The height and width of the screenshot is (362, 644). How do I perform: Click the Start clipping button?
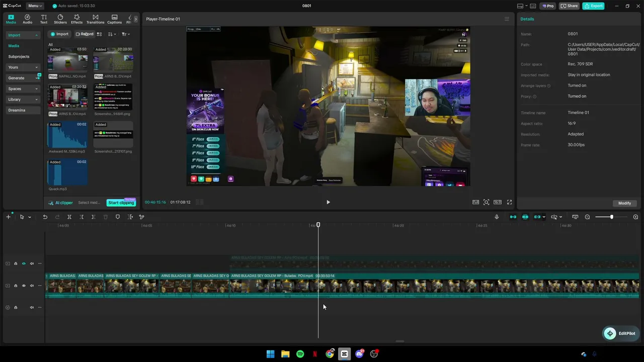(x=121, y=203)
